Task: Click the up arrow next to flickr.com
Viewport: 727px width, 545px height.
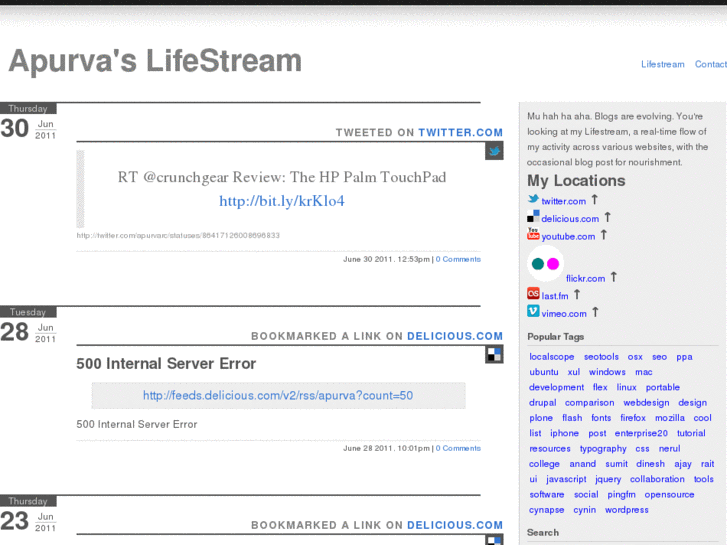Action: [613, 277]
